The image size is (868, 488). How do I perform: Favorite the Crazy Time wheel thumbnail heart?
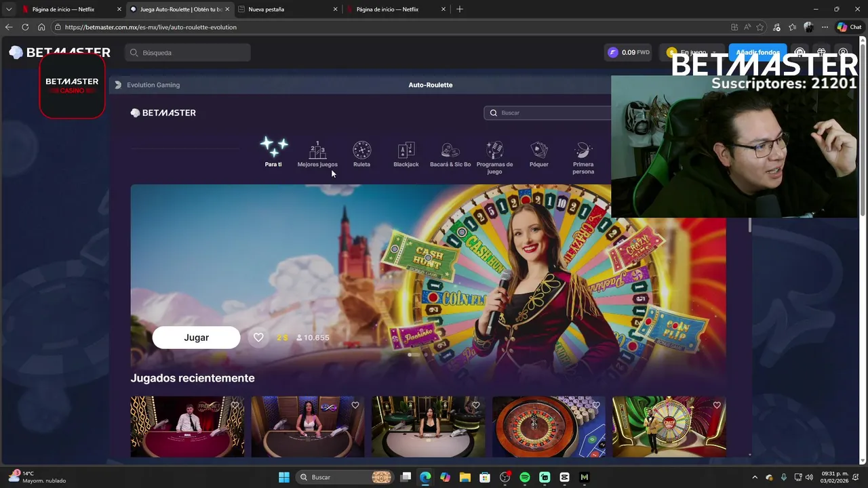pyautogui.click(x=717, y=405)
